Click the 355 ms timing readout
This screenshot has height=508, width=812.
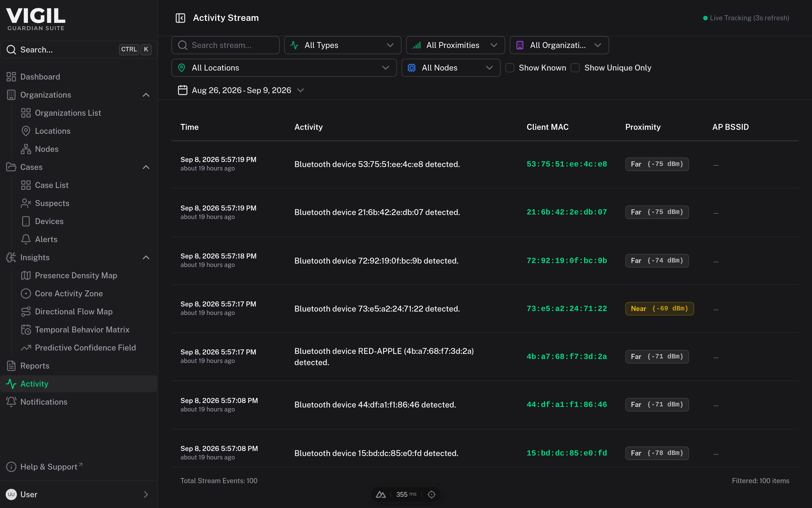click(x=406, y=494)
